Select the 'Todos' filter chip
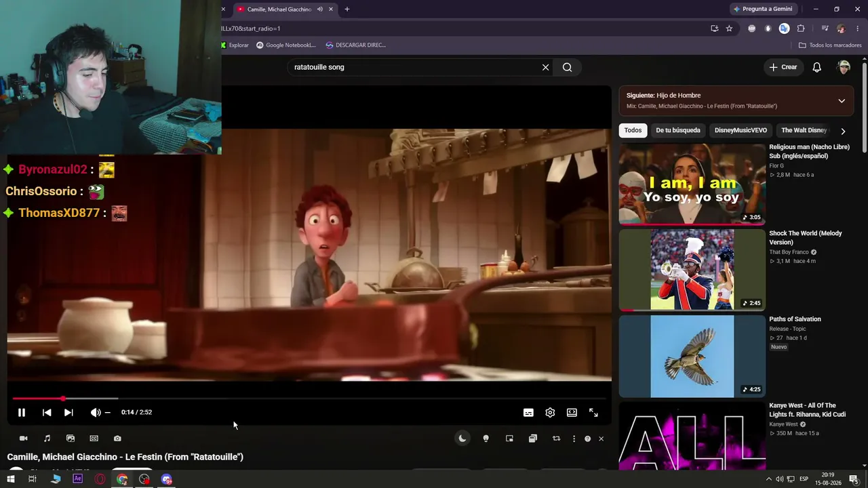 [x=633, y=130]
